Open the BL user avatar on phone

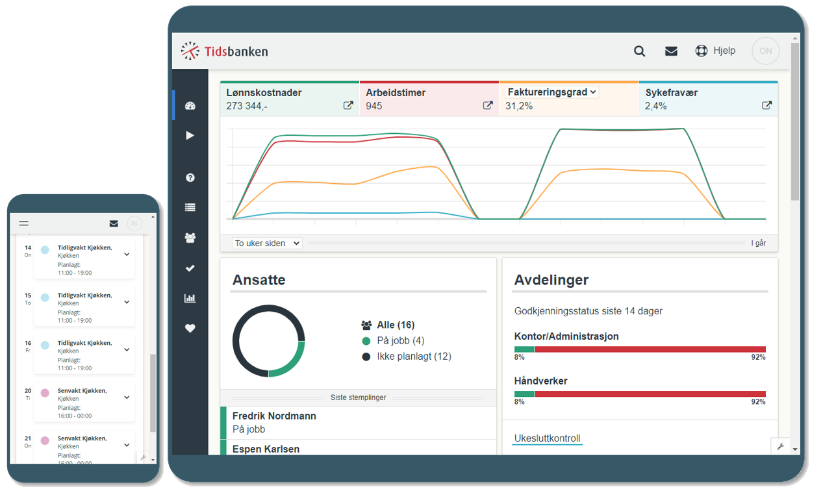coord(134,223)
